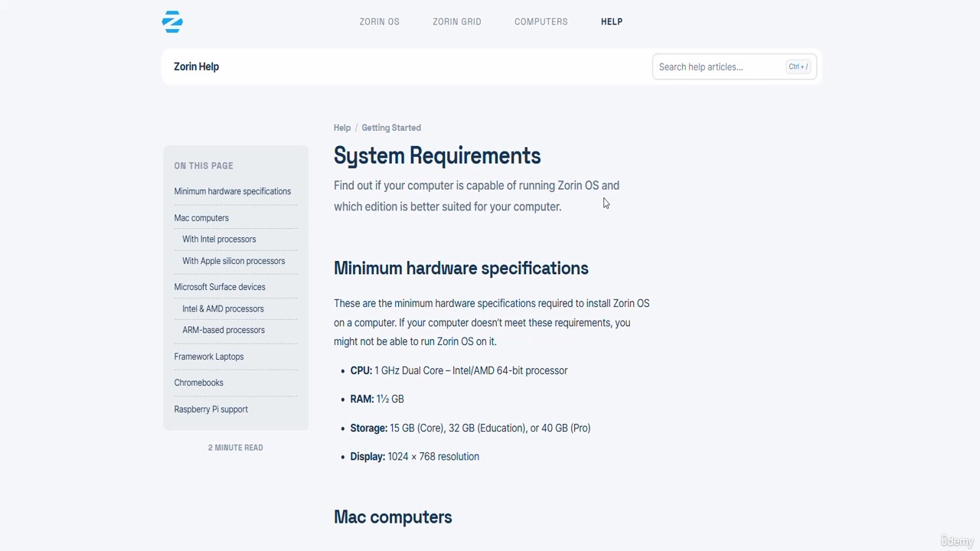
Task: Click the Storage requirement line
Action: pyautogui.click(x=470, y=428)
